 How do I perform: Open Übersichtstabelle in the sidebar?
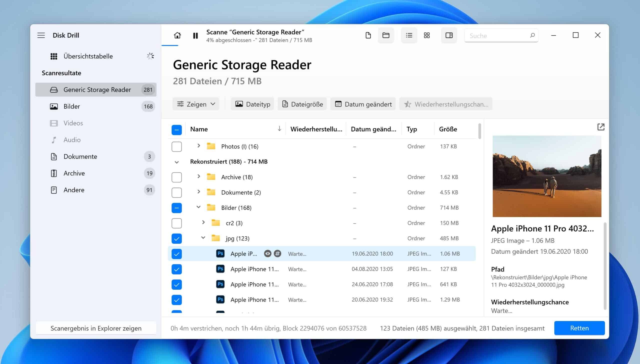click(x=96, y=56)
